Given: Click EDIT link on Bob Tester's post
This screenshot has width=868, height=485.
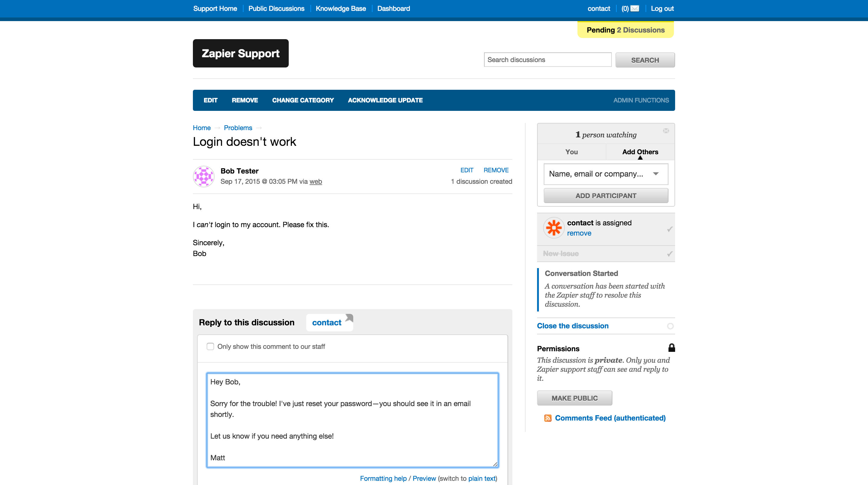Looking at the screenshot, I should [467, 170].
